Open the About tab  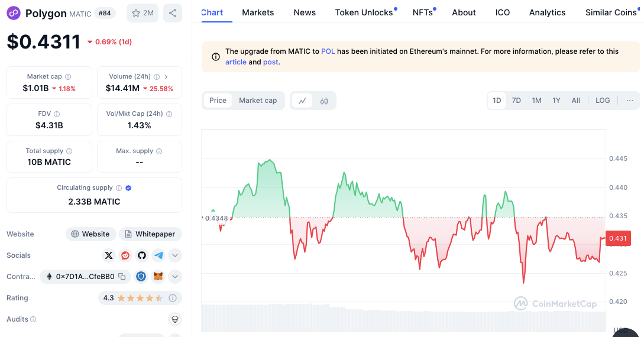[x=464, y=13]
